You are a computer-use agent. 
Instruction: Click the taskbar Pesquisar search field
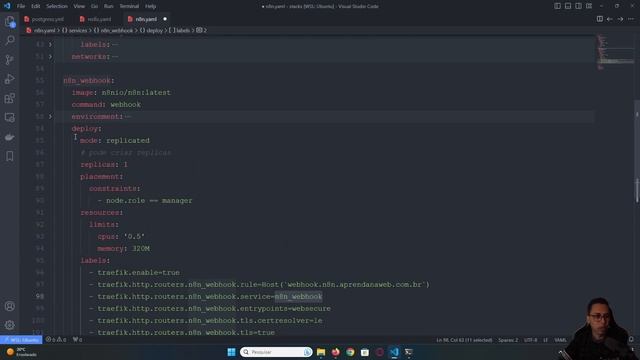[276, 352]
